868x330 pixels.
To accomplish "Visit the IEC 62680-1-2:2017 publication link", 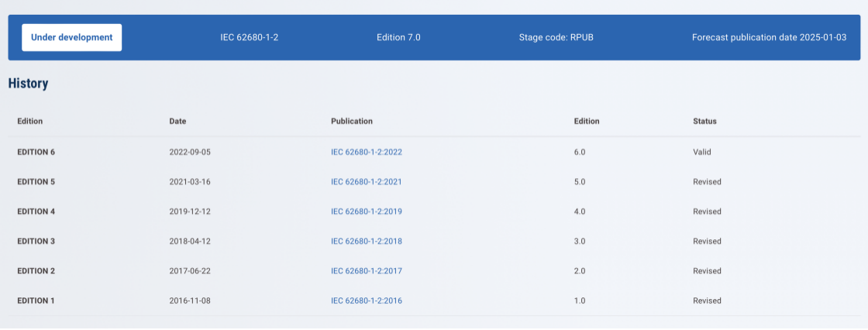I will click(x=366, y=271).
